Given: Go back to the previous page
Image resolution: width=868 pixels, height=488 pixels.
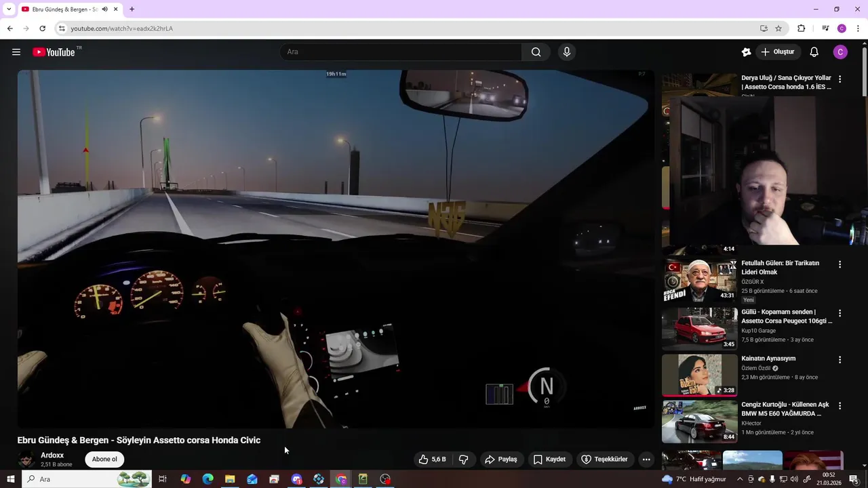Looking at the screenshot, I should pyautogui.click(x=9, y=28).
